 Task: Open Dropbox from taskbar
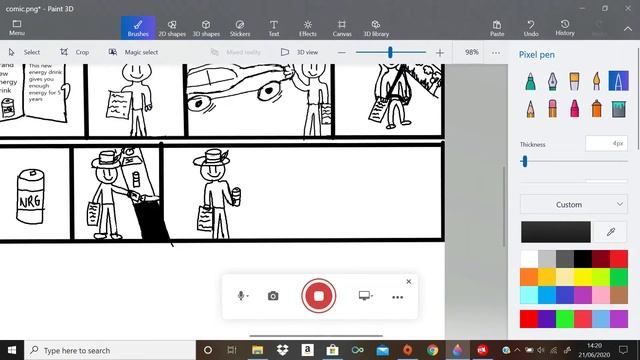pos(282,350)
